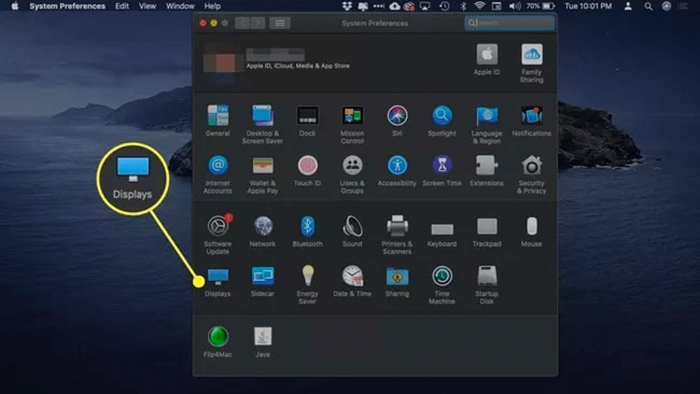Open Bluetooth preferences
This screenshot has height=394, width=700.
[x=308, y=231]
